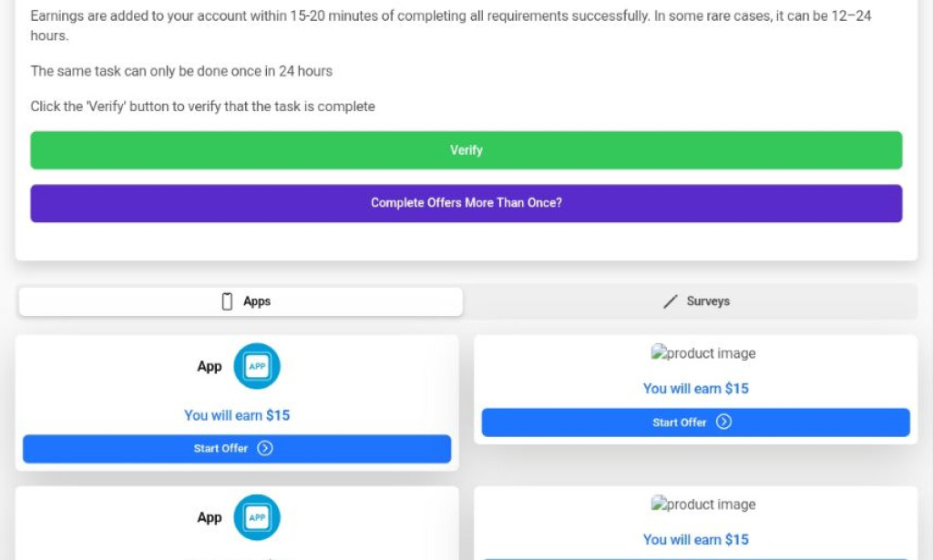Viewport: 933px width, 560px height.
Task: Click the APP badge icon on the second App card
Action: pos(256,517)
